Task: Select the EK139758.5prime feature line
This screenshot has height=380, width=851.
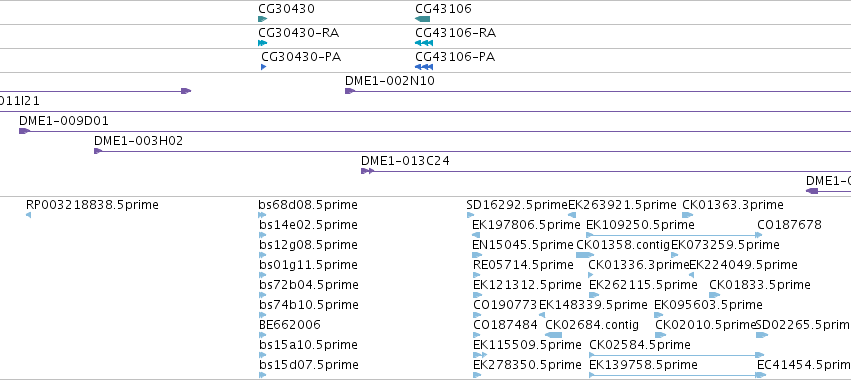Action: point(677,375)
